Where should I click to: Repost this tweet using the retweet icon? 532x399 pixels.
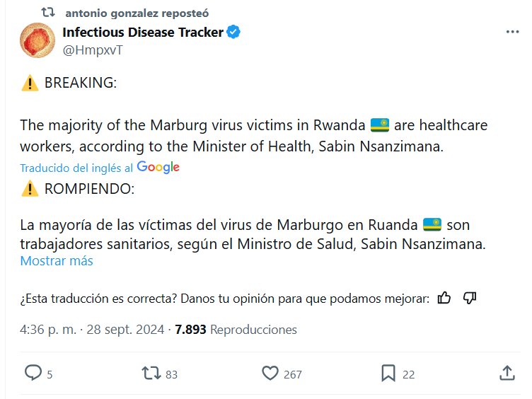151,373
